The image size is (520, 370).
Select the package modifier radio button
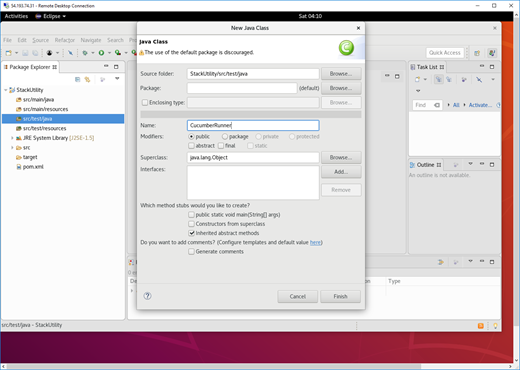coord(225,136)
